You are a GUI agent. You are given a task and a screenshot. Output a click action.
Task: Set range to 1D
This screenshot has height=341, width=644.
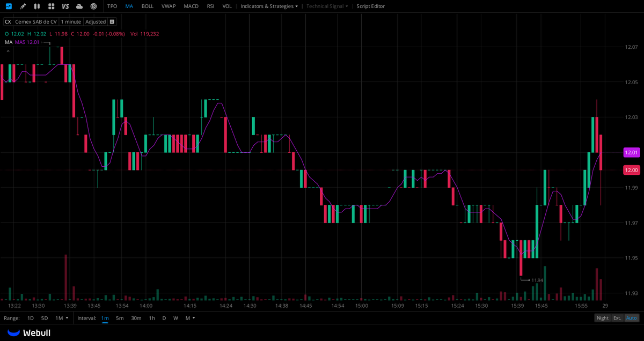pyautogui.click(x=31, y=318)
